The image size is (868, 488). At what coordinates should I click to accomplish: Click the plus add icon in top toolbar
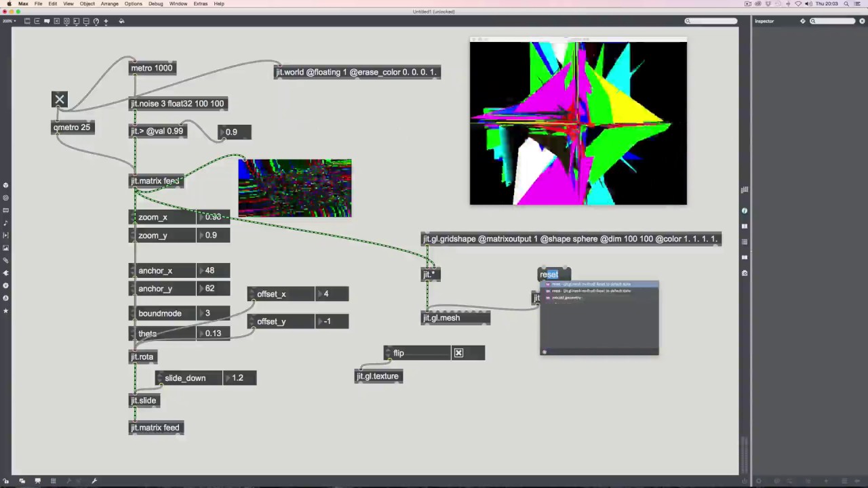pyautogui.click(x=106, y=21)
